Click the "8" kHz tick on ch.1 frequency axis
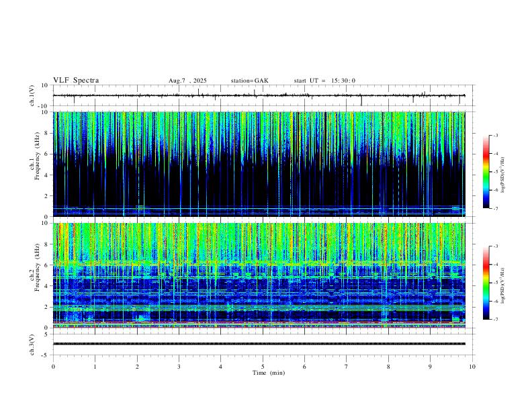 (47, 133)
